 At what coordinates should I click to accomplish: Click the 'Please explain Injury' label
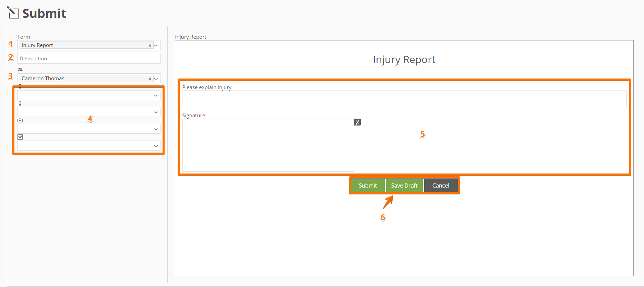coord(207,87)
